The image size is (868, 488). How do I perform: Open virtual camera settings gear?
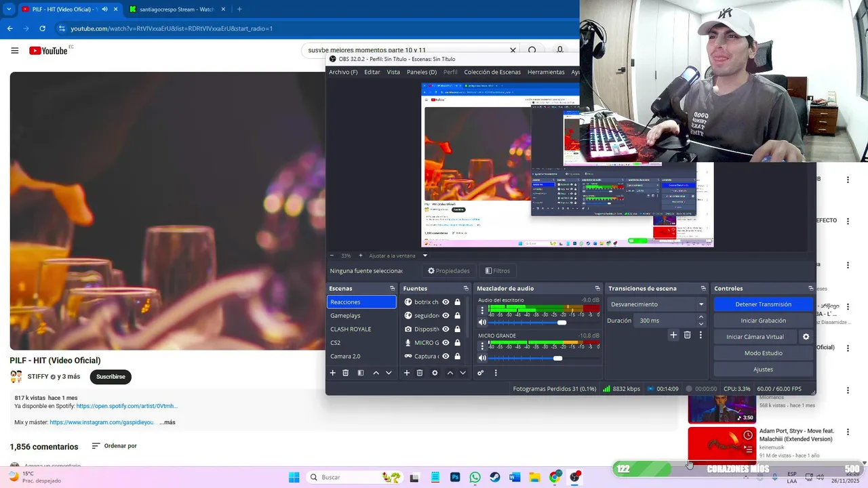point(806,337)
